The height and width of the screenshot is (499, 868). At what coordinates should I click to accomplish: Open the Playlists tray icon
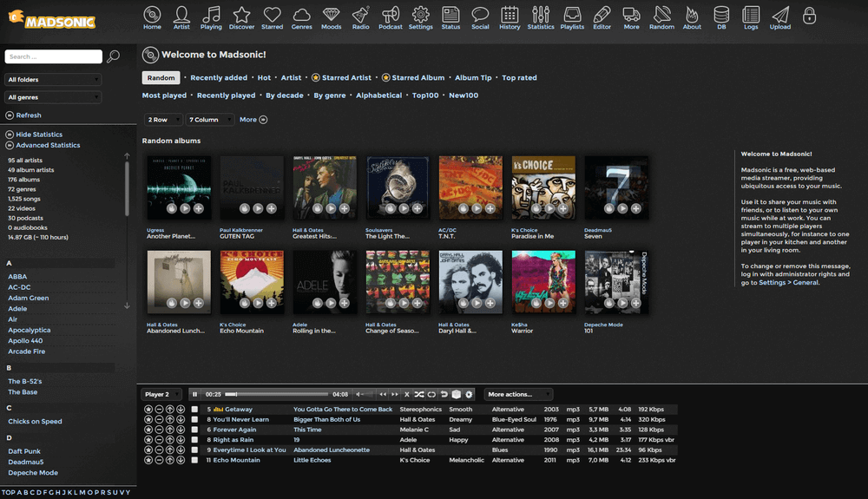click(x=572, y=16)
